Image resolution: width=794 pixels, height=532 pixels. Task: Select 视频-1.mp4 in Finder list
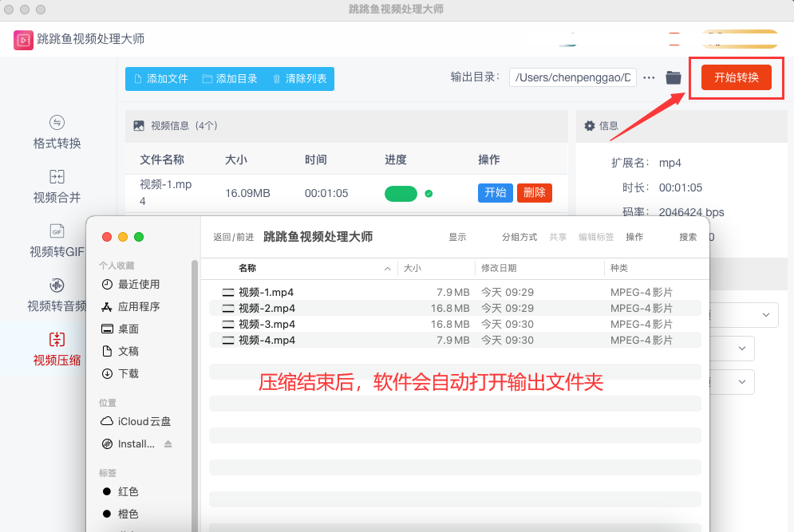[x=455, y=292]
